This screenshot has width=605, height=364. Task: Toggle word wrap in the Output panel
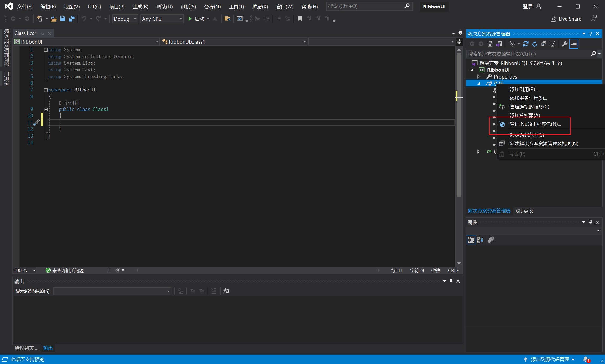point(226,291)
